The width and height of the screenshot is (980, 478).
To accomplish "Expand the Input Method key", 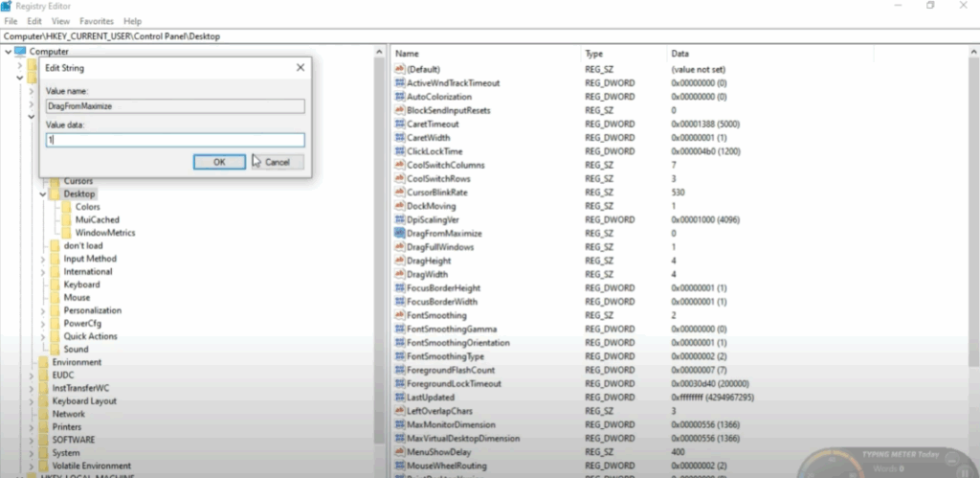I will (x=43, y=259).
